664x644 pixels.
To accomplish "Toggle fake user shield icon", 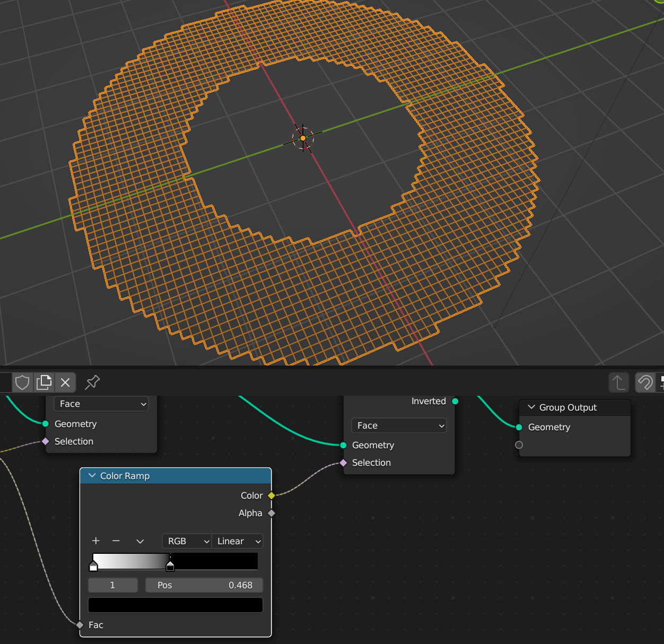I will point(22,382).
